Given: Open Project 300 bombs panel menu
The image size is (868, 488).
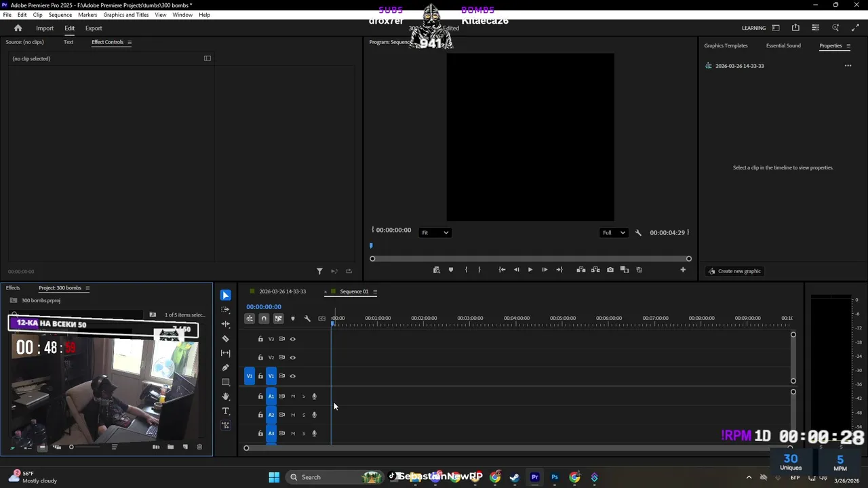Looking at the screenshot, I should tap(87, 288).
